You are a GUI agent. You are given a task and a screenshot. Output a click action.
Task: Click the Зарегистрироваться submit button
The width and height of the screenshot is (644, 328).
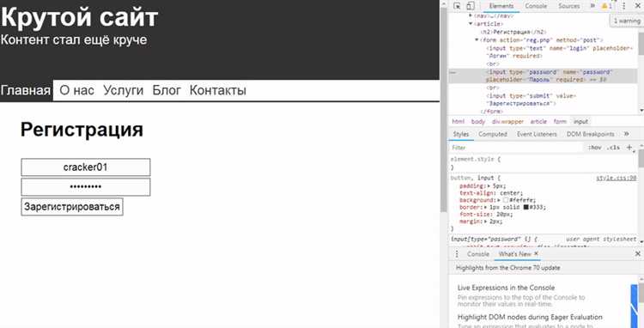tap(72, 206)
